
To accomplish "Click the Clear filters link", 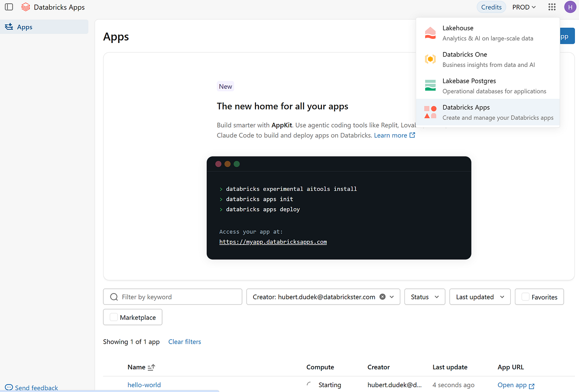I will (x=184, y=342).
